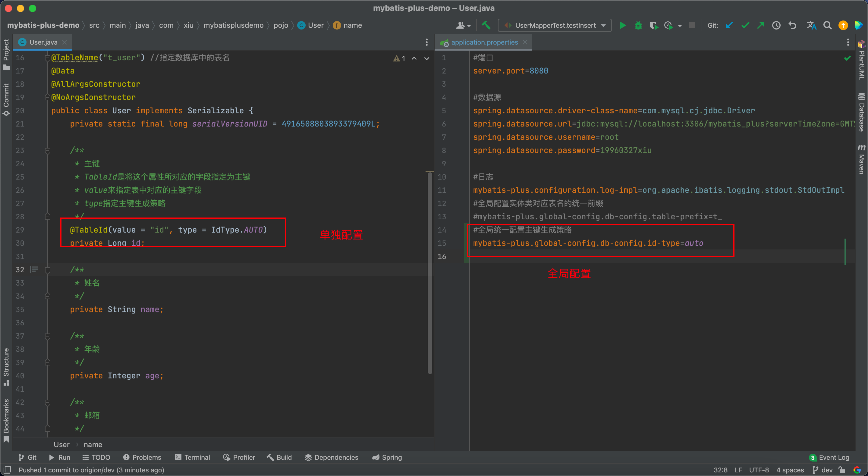Click the User class breadcrumb

click(311, 25)
